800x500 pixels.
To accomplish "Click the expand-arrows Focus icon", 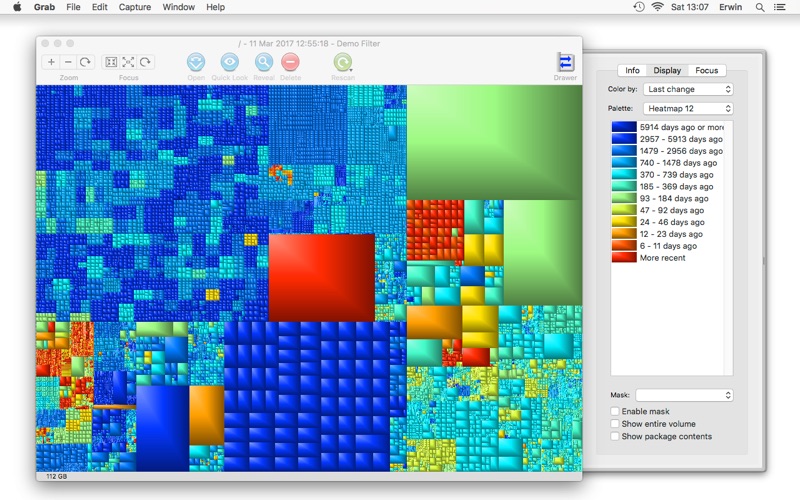I will (x=128, y=62).
